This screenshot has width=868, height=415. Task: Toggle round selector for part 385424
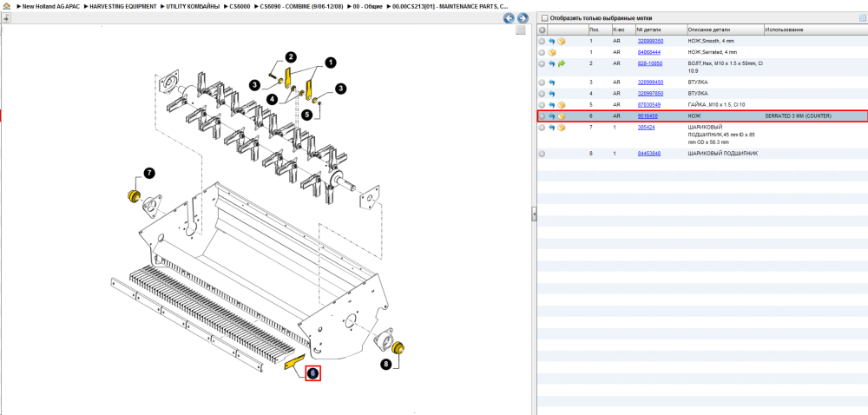[542, 128]
